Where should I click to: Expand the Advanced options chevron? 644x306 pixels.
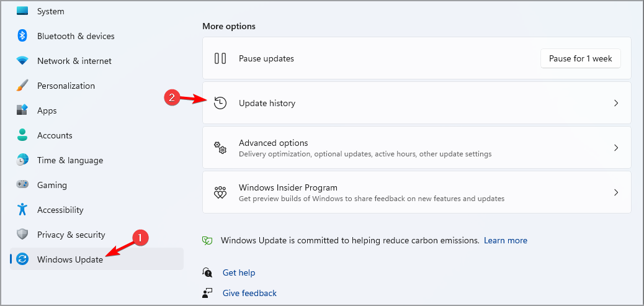(616, 148)
